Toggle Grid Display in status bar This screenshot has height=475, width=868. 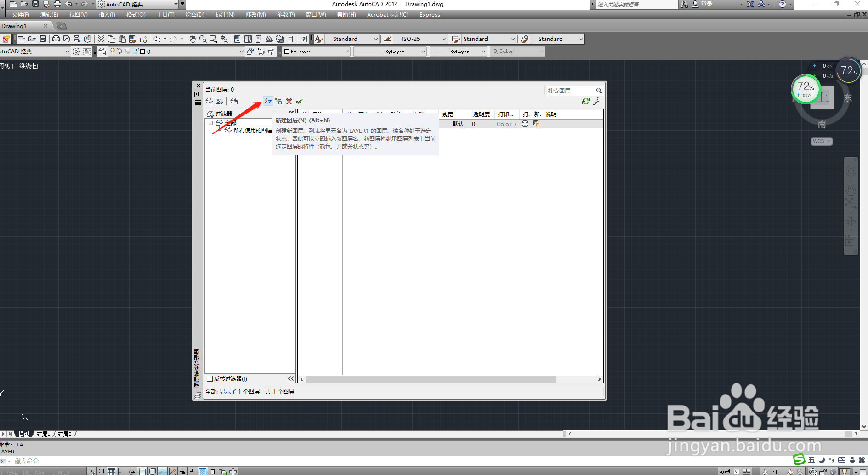tap(112, 471)
